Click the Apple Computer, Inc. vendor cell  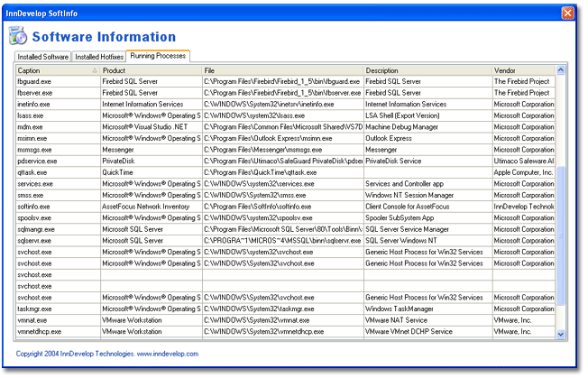[x=523, y=172]
